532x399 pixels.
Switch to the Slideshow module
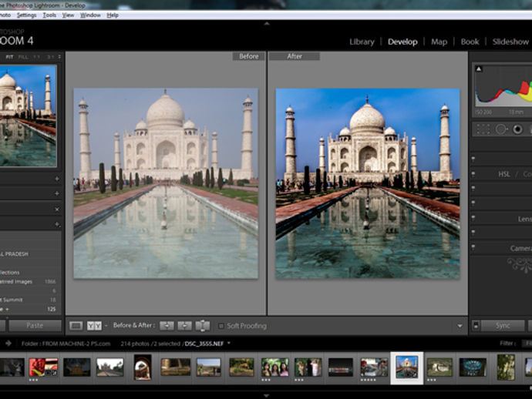510,42
